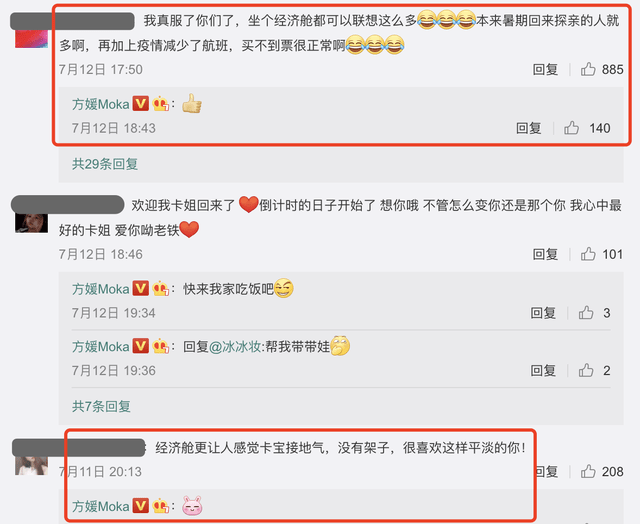640x524 pixels.
Task: Like the comment with 208 likes
Action: [x=588, y=472]
